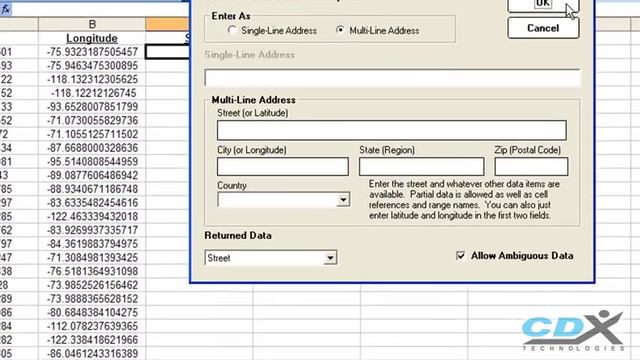
Task: Click the Single-Line Address input field
Action: coord(392,78)
